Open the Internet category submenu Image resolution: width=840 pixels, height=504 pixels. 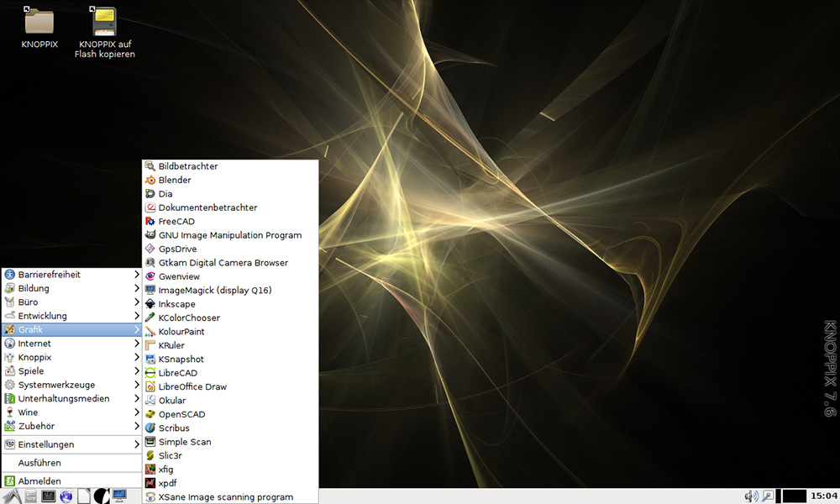coord(71,344)
